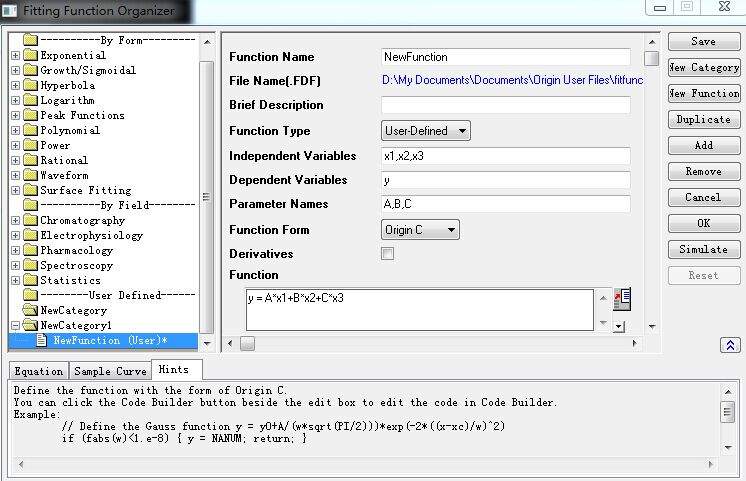Expand the Growth/Sigmoidal category
746x481 pixels.
click(x=15, y=70)
